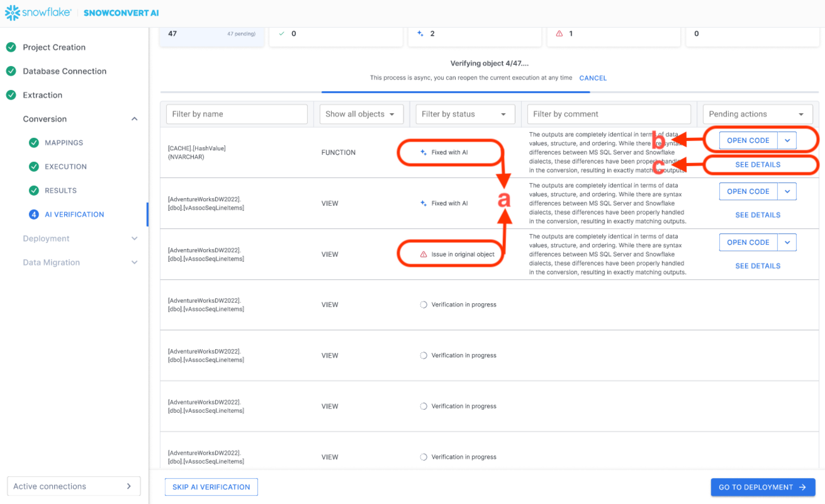Click the green check next to Project Creation
Screen dimensions: 825x504
click(11, 47)
